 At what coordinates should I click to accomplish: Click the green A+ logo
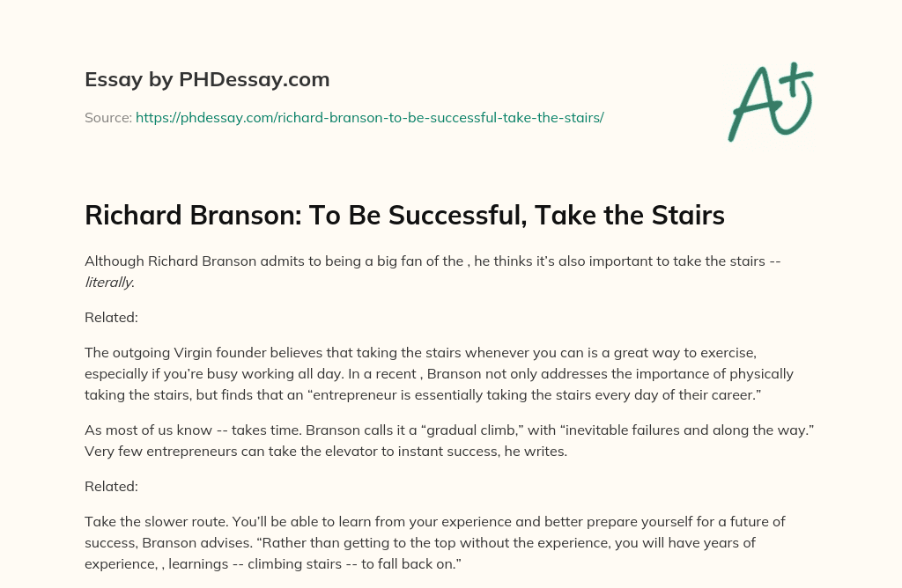coord(771,101)
